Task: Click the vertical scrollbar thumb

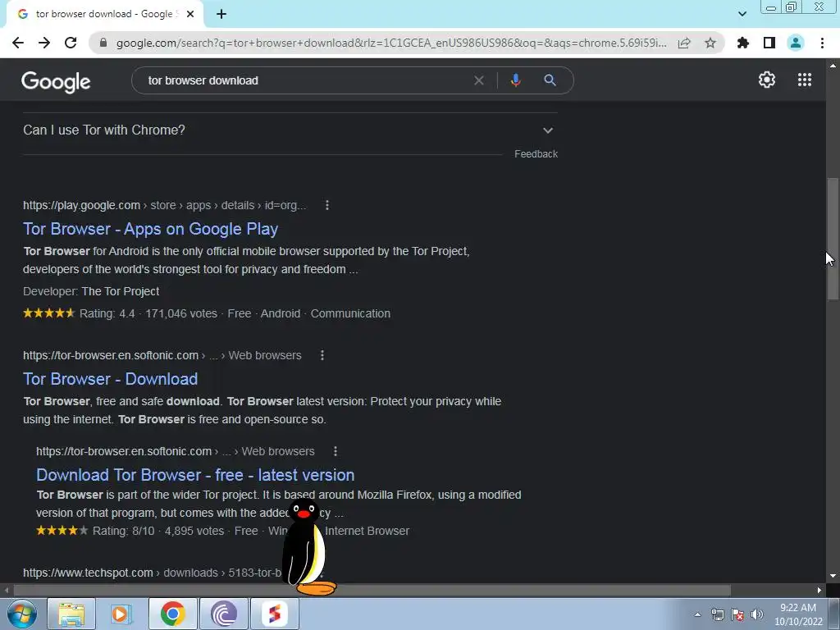Action: click(x=833, y=239)
